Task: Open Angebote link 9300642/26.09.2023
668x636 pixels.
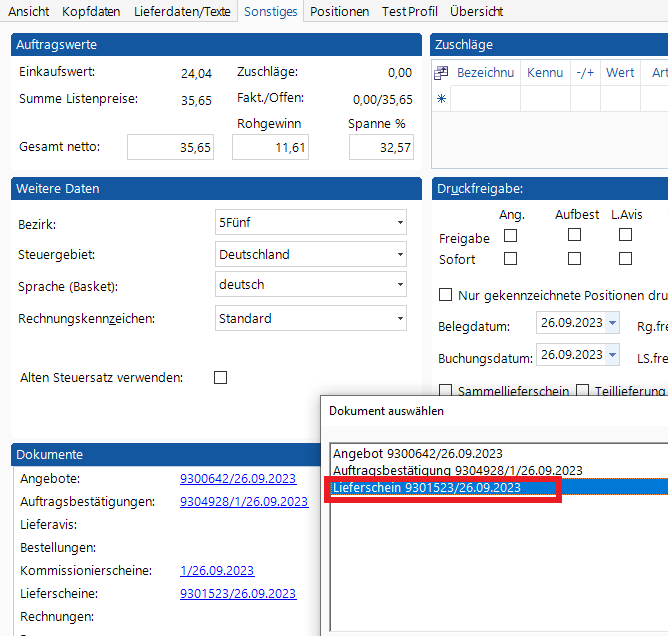Action: point(238,479)
